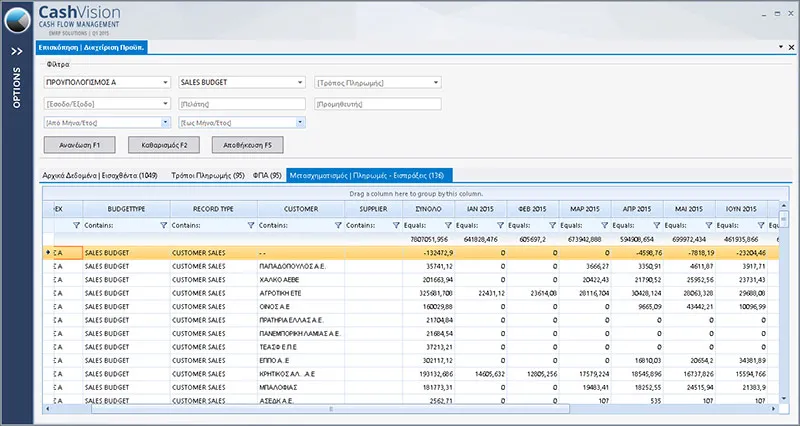Select the ΠΑΠΑΔΟΠΟΥΛΟΣ Α.Ε. customer cell
The width and height of the screenshot is (800, 426).
pyautogui.click(x=301, y=266)
